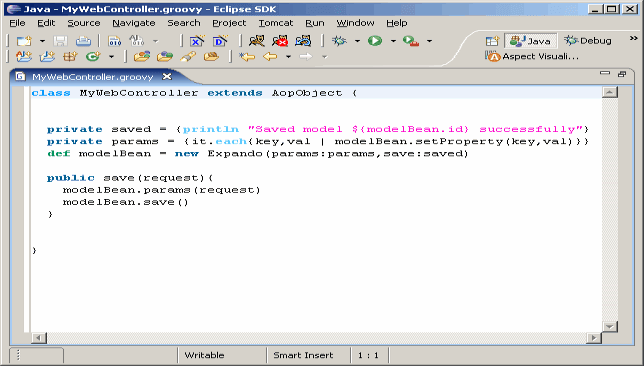The height and width of the screenshot is (366, 644).
Task: Click the '1 : 1' cursor position entry
Action: point(368,355)
